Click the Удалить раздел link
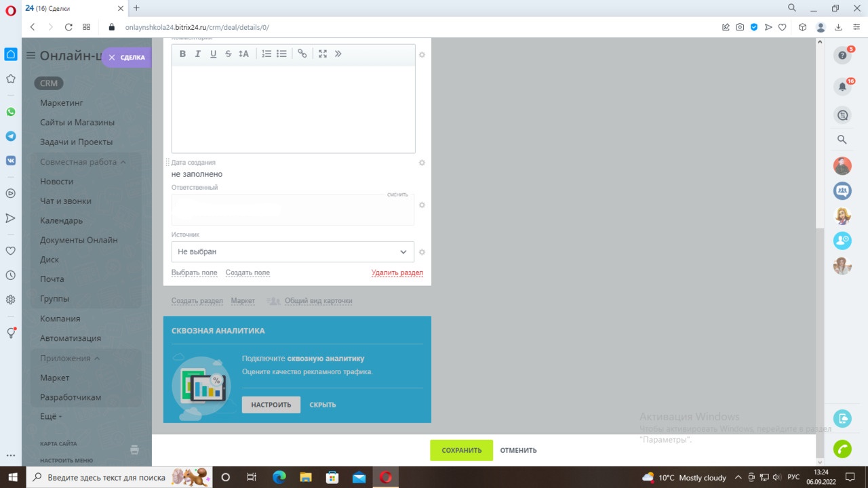Screen dimensions: 868x488 tap(397, 273)
